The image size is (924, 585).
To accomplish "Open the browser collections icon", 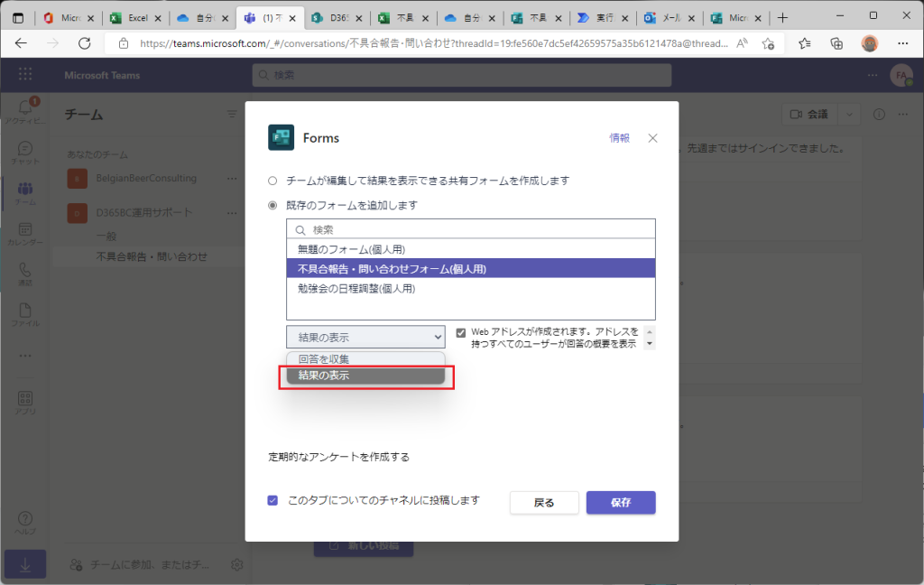I will (836, 43).
